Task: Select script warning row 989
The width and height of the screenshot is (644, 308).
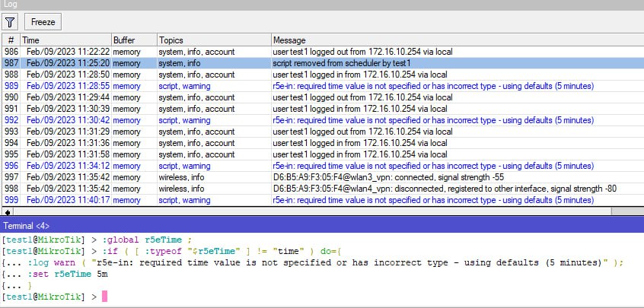Action: tap(323, 86)
